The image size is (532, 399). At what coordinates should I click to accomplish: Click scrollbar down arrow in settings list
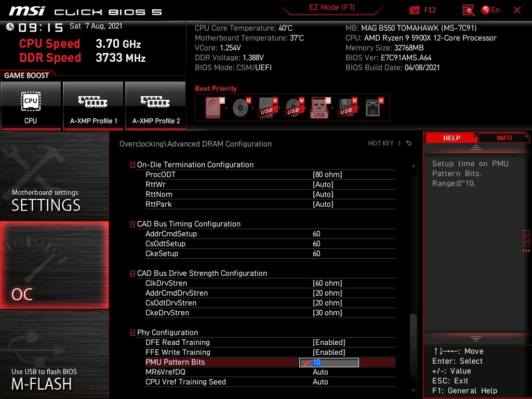tap(413, 391)
